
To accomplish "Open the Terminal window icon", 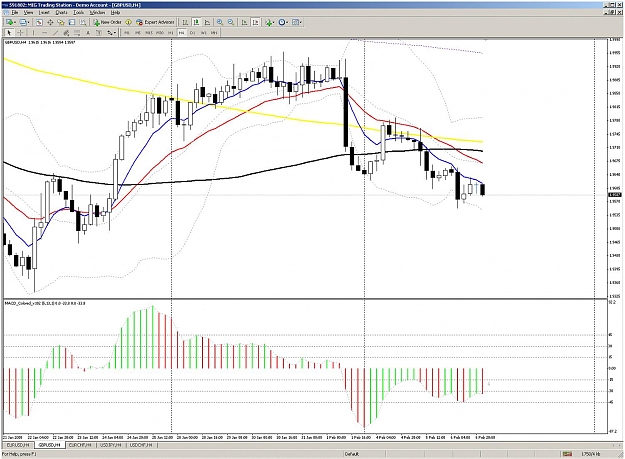I will (72, 22).
